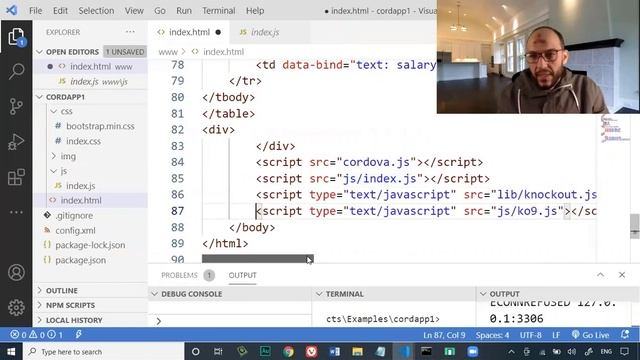Switch to PROBLEMS panel tab
This screenshot has height=360, width=640.
(179, 275)
